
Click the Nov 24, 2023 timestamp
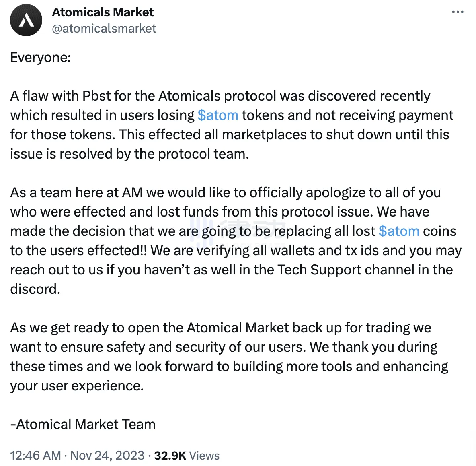[107, 456]
